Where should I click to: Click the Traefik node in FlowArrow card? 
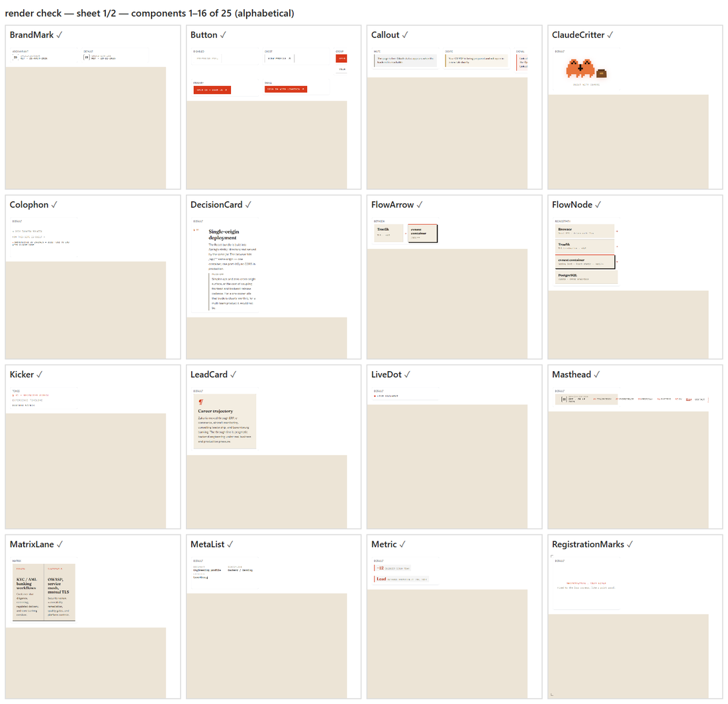pos(389,233)
